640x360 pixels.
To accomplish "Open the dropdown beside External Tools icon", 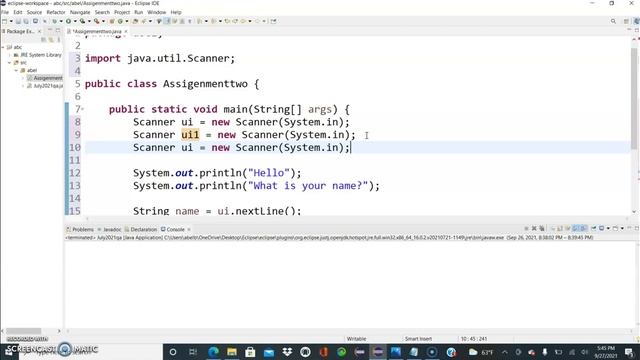I will click(103, 21).
